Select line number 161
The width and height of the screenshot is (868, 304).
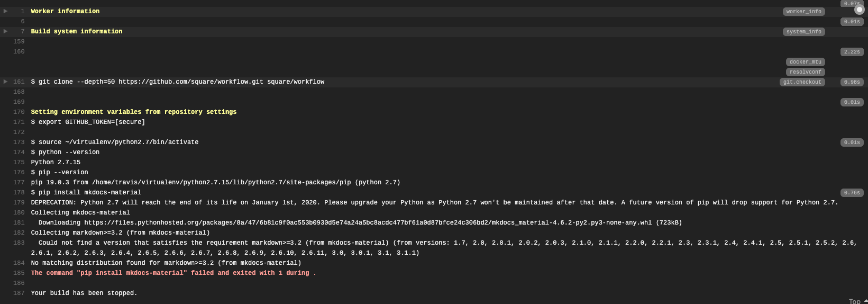click(x=19, y=82)
